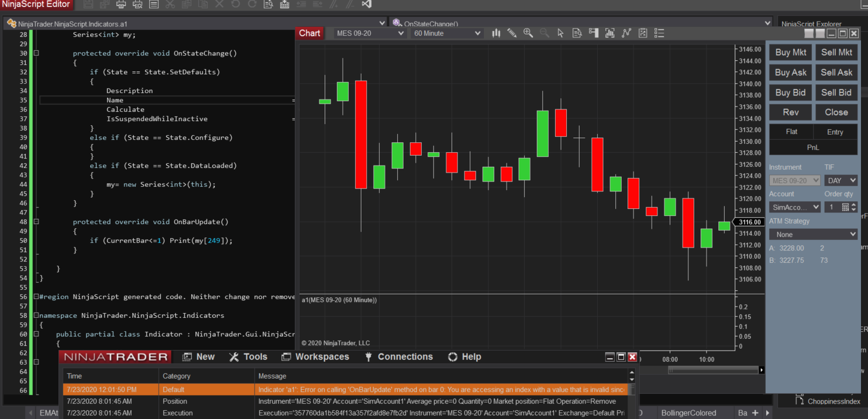
Task: Click ChoppinessIndex in NinjaScript Explorer
Action: coord(833,401)
